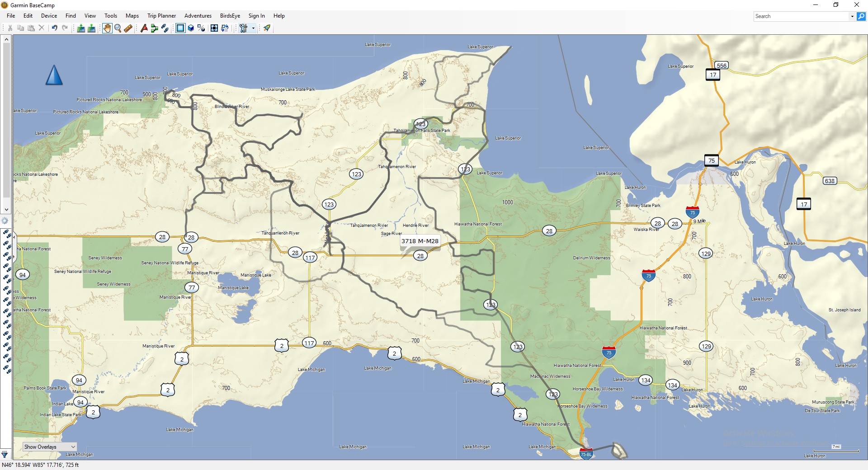Open the View menu
The width and height of the screenshot is (868, 470).
tap(90, 16)
